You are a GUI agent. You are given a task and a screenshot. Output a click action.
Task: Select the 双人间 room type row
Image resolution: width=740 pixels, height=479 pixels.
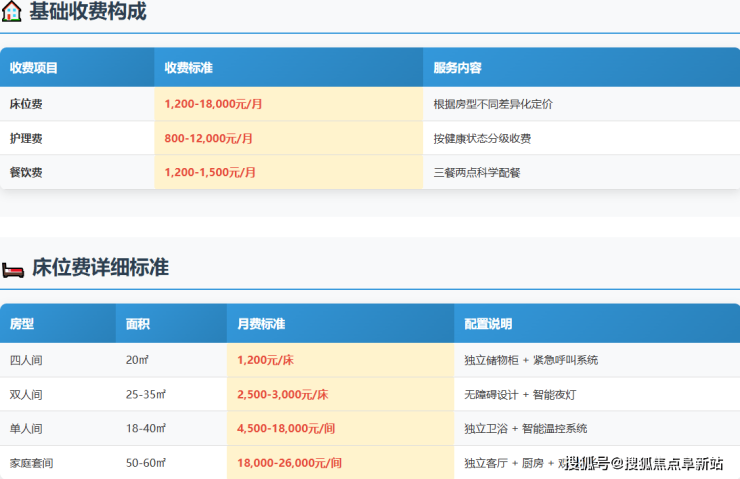[x=26, y=394]
